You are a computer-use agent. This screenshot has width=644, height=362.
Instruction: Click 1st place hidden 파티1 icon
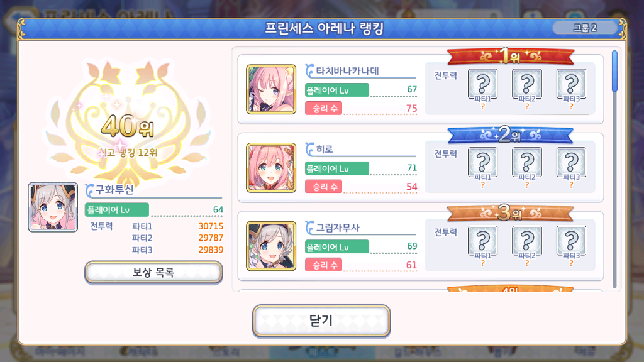[482, 85]
